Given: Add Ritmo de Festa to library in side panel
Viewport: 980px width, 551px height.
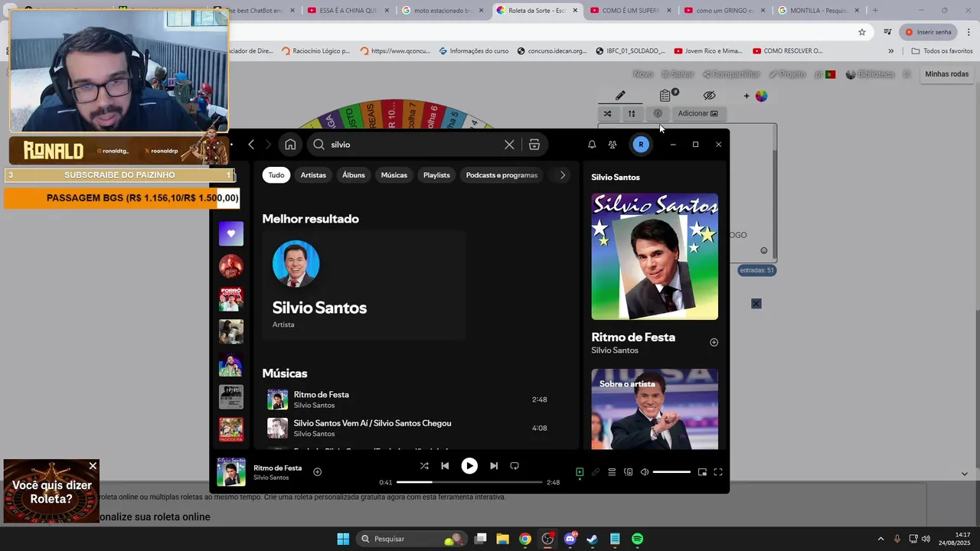Looking at the screenshot, I should click(714, 343).
